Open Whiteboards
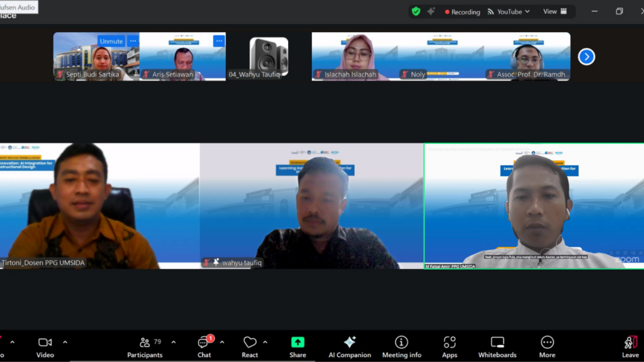This screenshot has height=362, width=644. click(x=497, y=346)
